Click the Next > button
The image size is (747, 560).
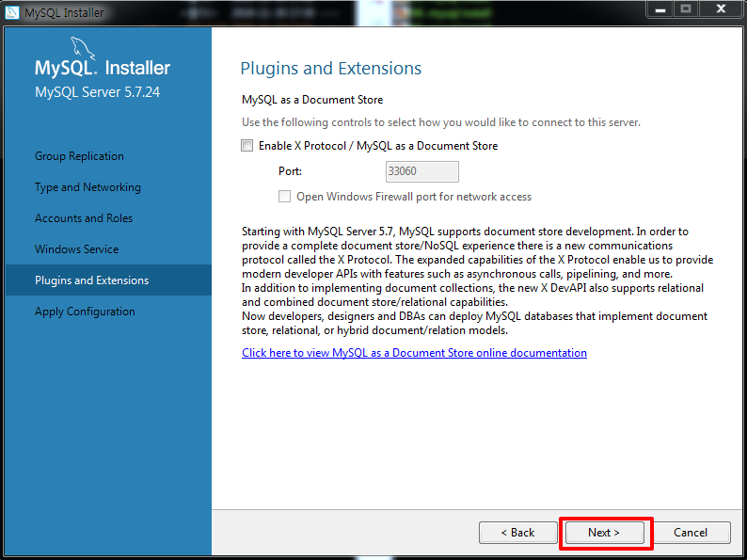point(604,533)
